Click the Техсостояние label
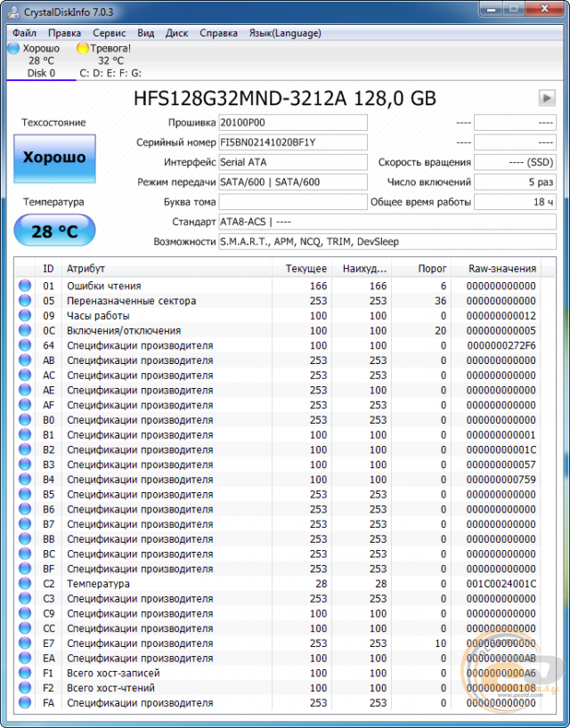The height and width of the screenshot is (728, 570). coord(54,123)
